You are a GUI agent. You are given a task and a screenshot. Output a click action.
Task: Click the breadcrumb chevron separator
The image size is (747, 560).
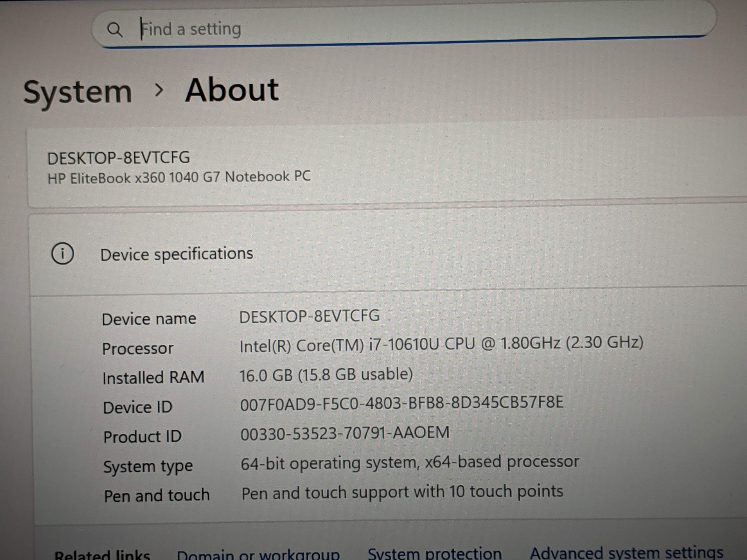159,90
